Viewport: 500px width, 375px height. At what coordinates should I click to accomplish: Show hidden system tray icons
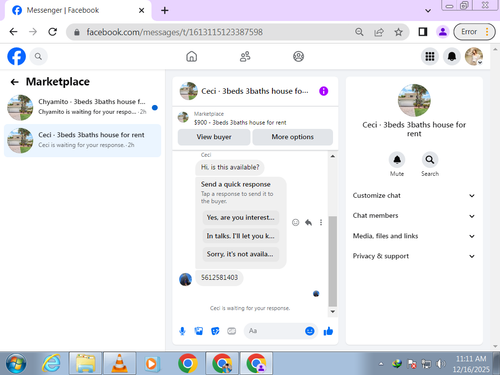tap(381, 364)
